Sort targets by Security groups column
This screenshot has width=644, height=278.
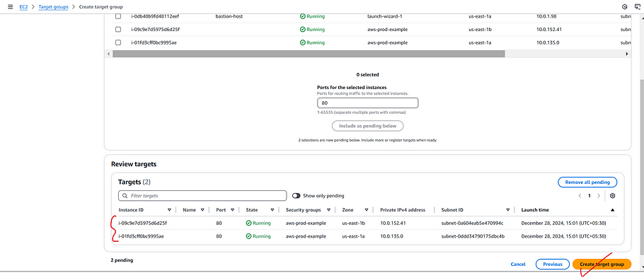(328, 210)
